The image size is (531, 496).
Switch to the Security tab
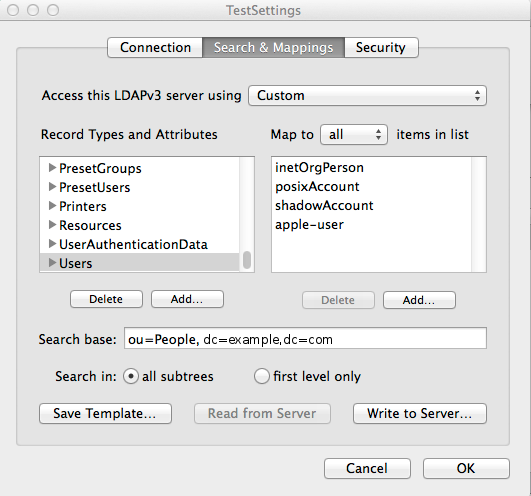(381, 47)
